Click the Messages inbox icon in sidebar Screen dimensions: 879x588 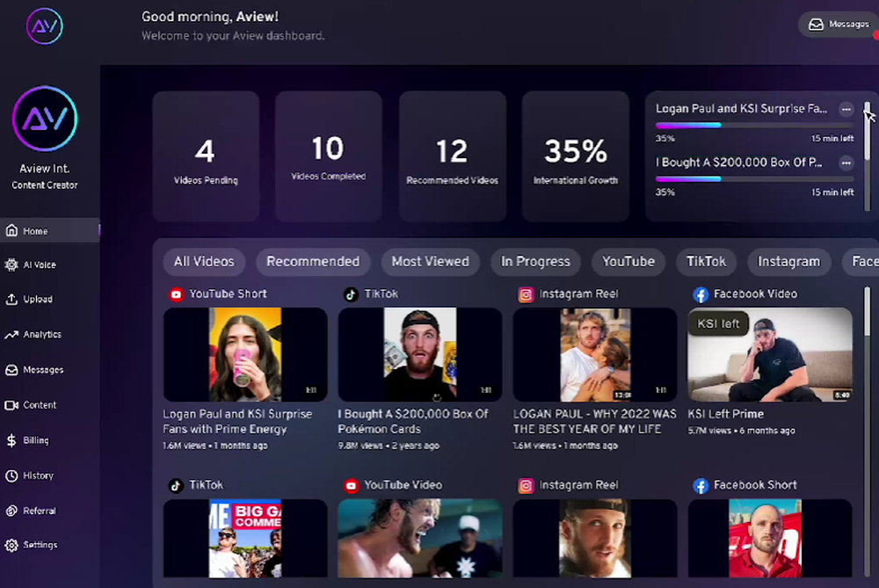[x=11, y=370]
